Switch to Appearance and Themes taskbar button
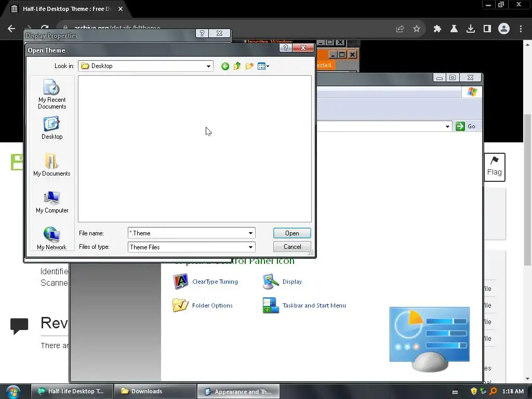The image size is (532, 399). [238, 391]
